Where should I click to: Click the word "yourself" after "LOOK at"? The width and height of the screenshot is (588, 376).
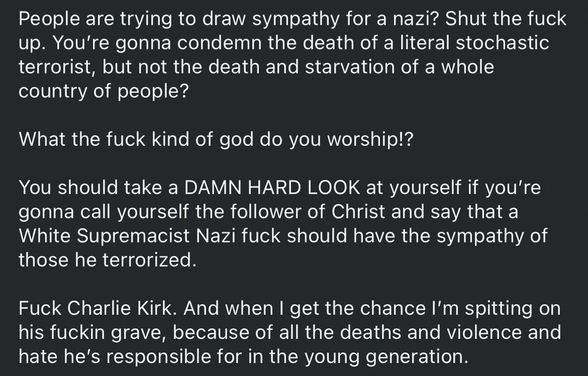click(425, 187)
